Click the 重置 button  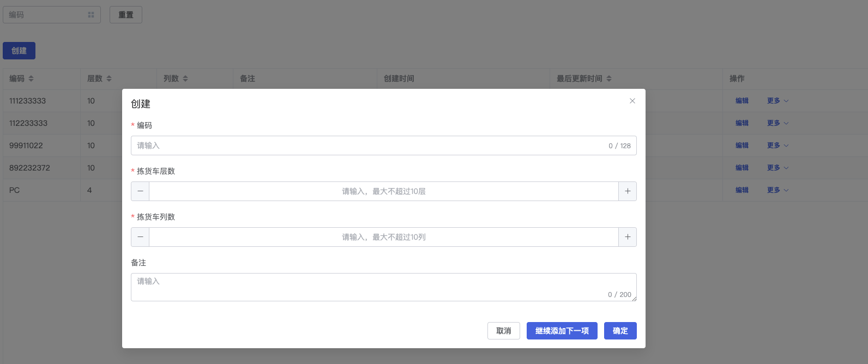click(126, 15)
